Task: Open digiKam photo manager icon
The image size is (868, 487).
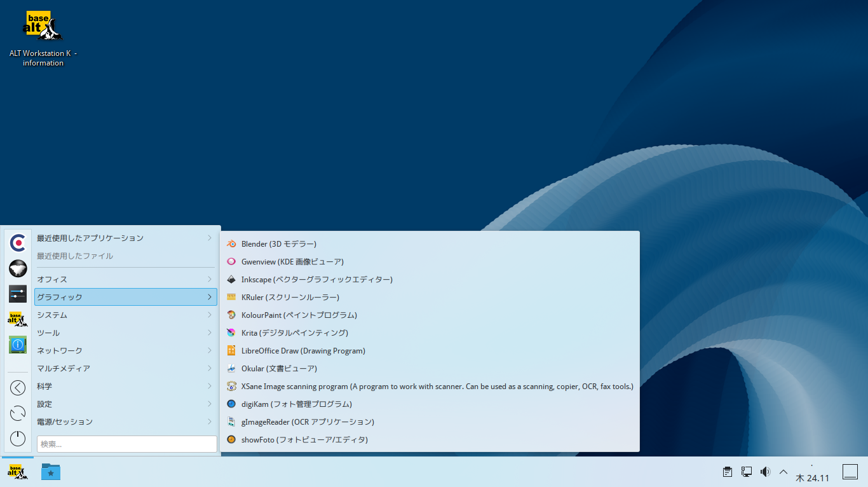Action: tap(231, 404)
